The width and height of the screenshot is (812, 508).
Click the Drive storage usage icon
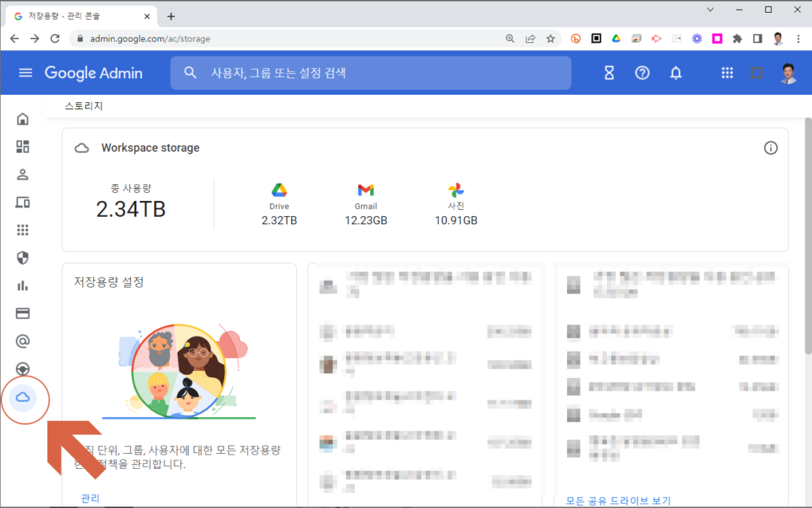(x=279, y=190)
